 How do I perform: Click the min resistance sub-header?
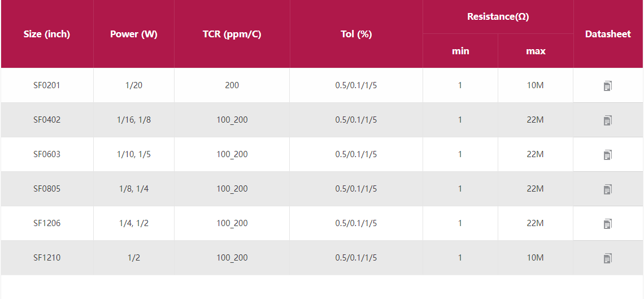(460, 51)
